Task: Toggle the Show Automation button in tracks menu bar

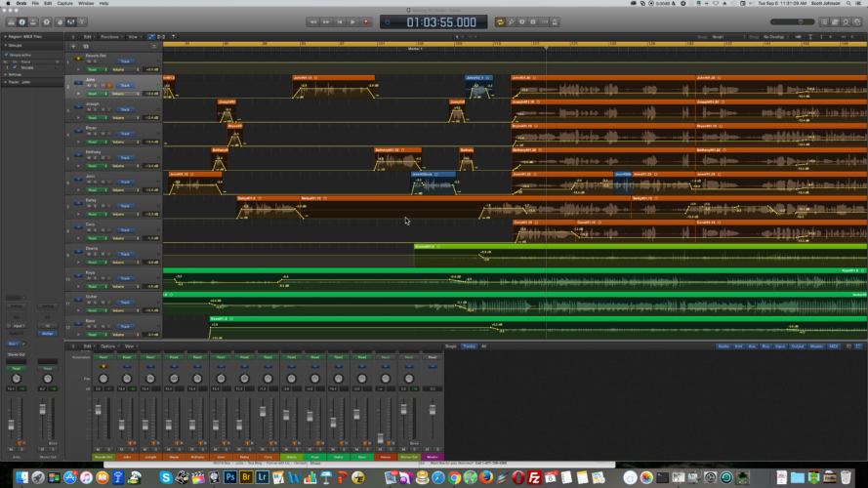Action: point(151,37)
